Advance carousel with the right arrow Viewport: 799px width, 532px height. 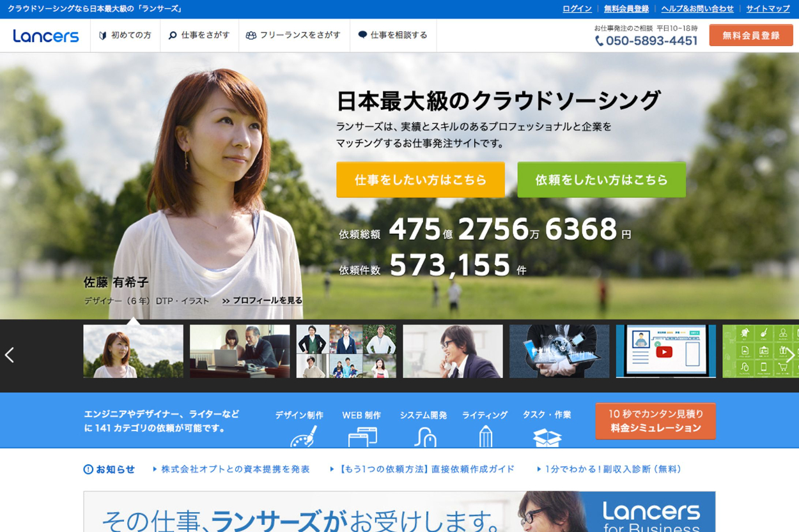[790, 355]
